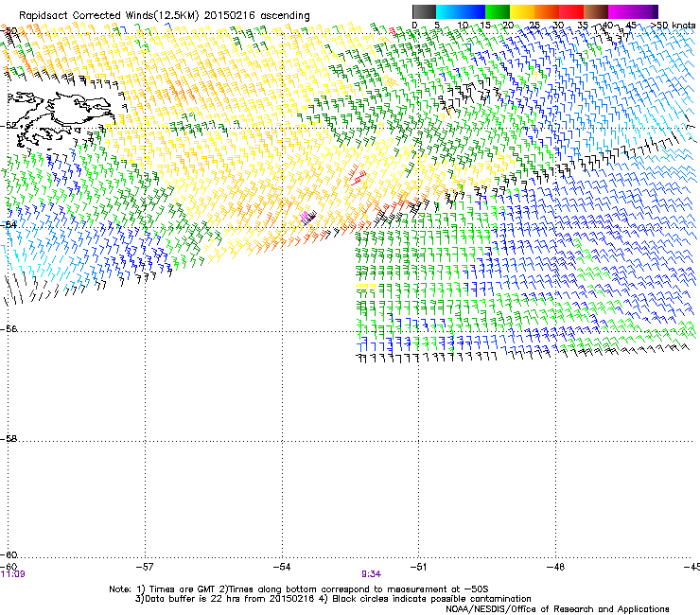Screen dimensions: 700x615
Task: Click the red wind barb cluster near -52.5
Action: [358, 176]
